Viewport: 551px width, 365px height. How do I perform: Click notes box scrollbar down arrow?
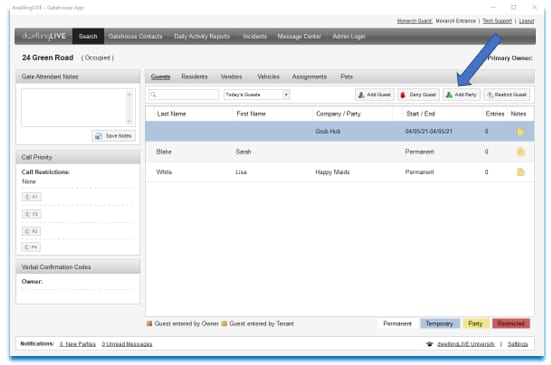[x=129, y=122]
